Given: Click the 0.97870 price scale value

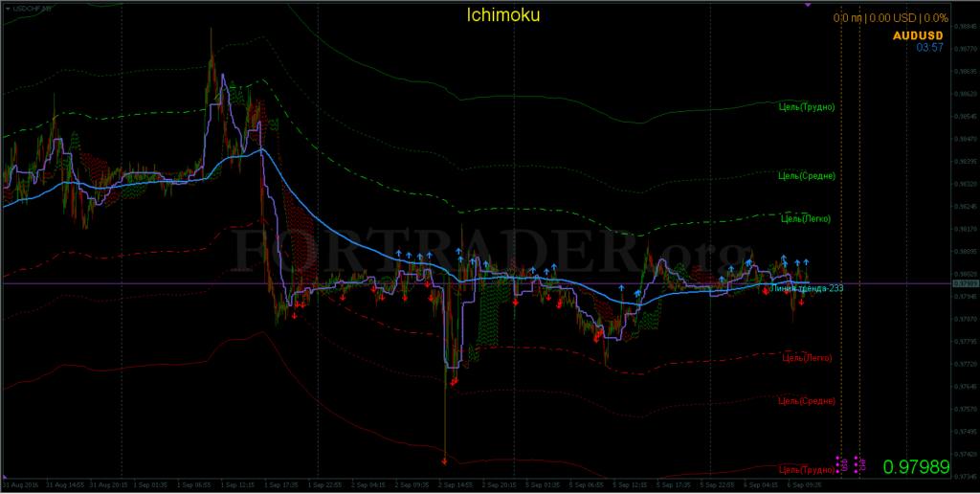Looking at the screenshot, I should [x=966, y=319].
